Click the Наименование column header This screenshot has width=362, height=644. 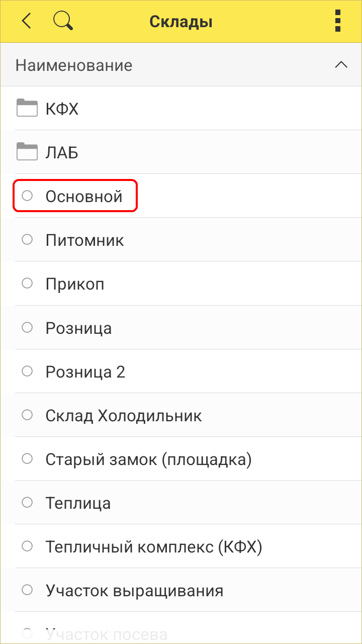tap(74, 65)
